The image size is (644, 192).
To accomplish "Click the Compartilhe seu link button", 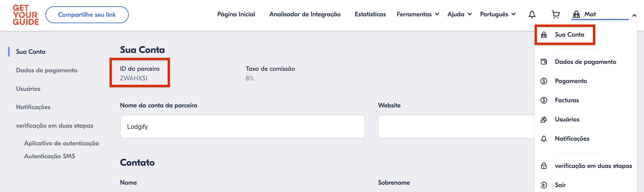I will point(87,15).
